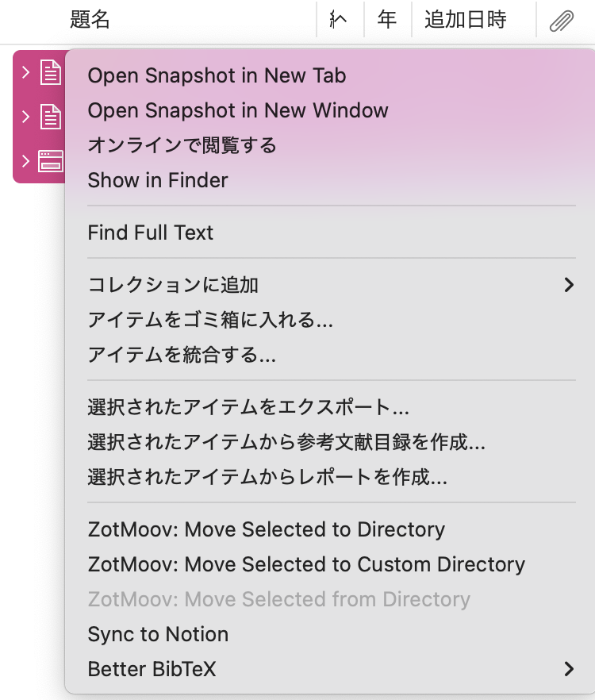Image resolution: width=595 pixels, height=700 pixels.
Task: Expand the third item with web page icon
Action: pos(26,162)
